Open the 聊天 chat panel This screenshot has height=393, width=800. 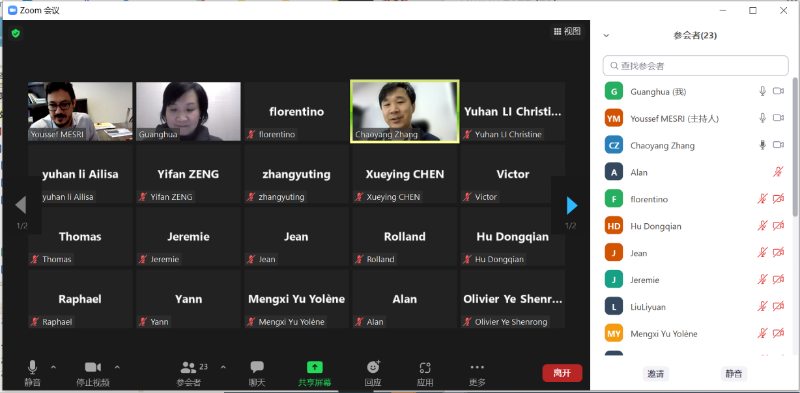coord(257,373)
